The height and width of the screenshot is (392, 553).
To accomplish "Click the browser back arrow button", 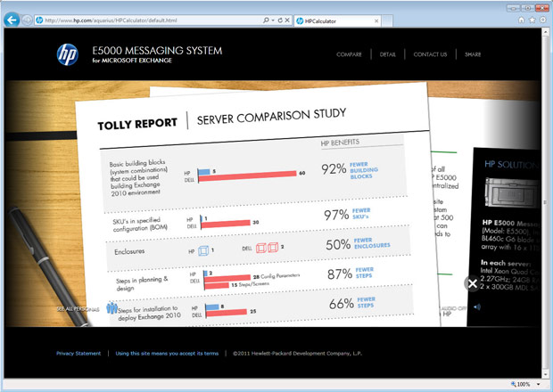I will coord(12,20).
